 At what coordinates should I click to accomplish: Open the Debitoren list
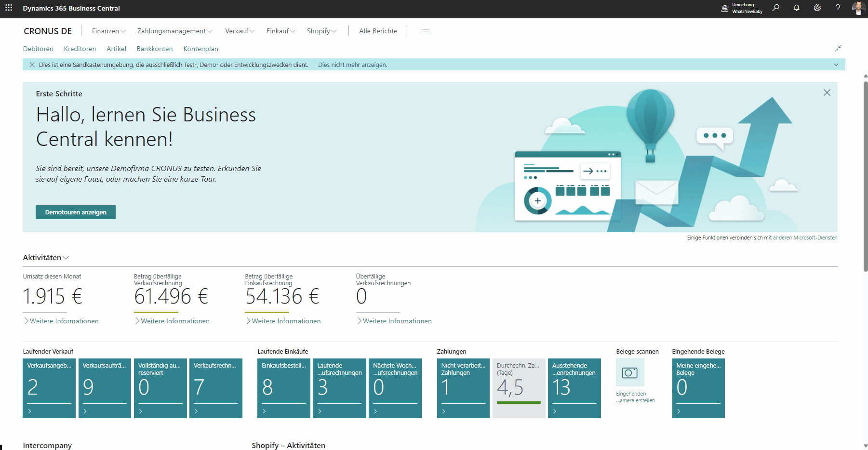[x=38, y=49]
